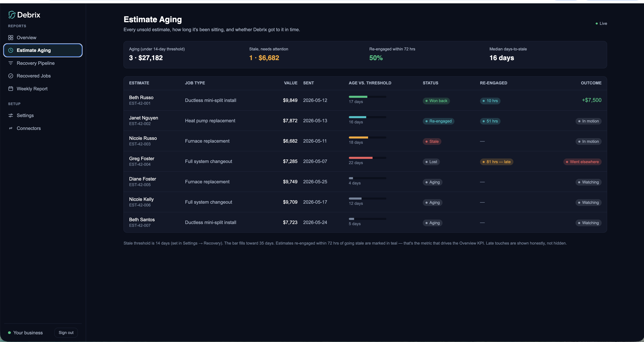This screenshot has height=342, width=644.
Task: Click Greg Foster's red 22 days age bar
Action: (x=368, y=158)
